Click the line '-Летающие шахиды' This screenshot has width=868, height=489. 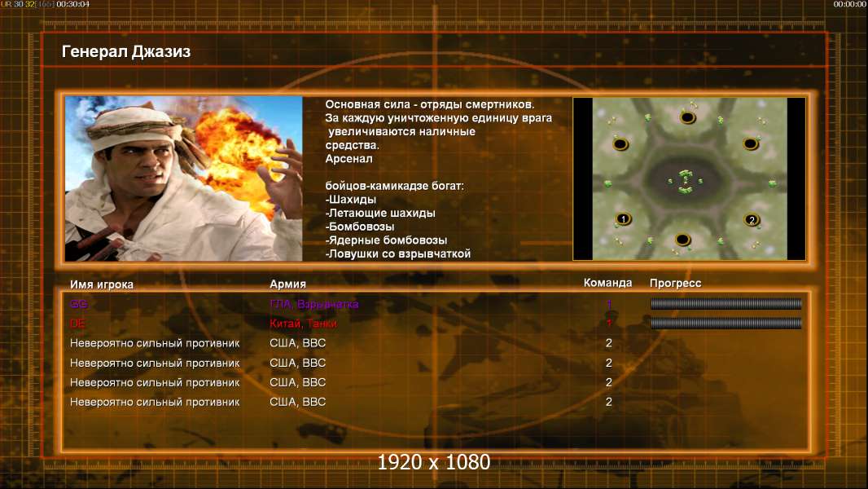380,213
